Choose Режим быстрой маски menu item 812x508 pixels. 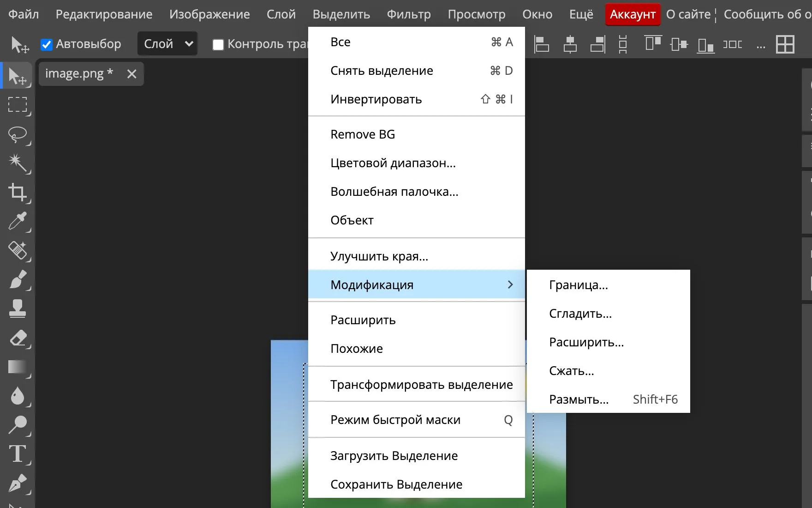[x=416, y=420]
